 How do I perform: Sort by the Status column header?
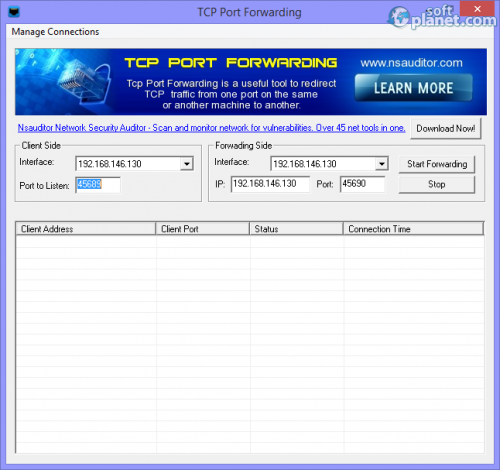pyautogui.click(x=296, y=229)
